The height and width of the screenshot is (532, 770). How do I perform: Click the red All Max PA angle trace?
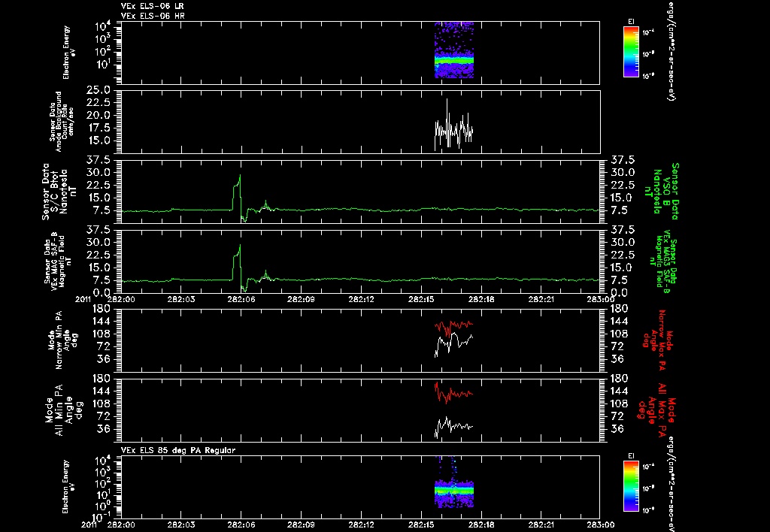454,394
